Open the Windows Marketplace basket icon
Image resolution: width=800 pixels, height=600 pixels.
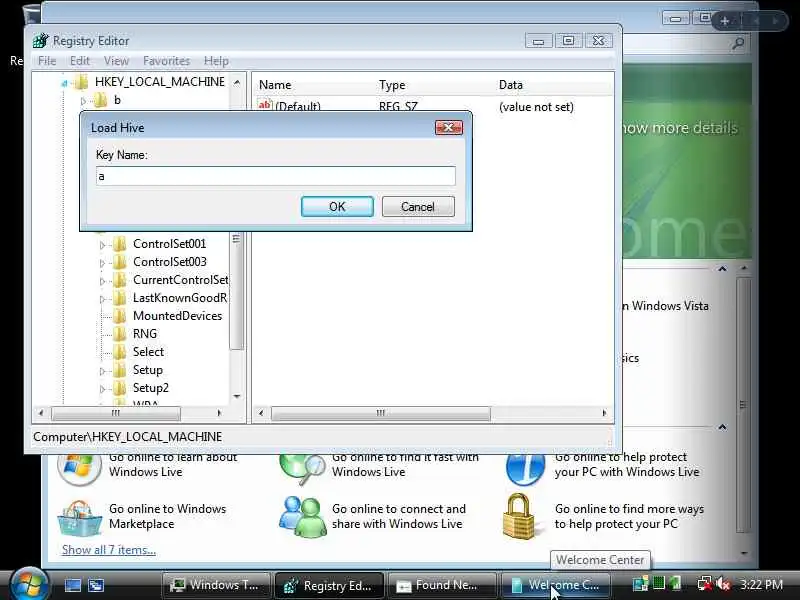(x=79, y=518)
